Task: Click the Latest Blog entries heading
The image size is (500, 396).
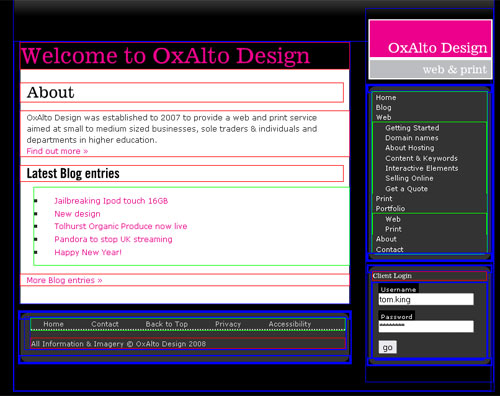Action: [x=73, y=173]
